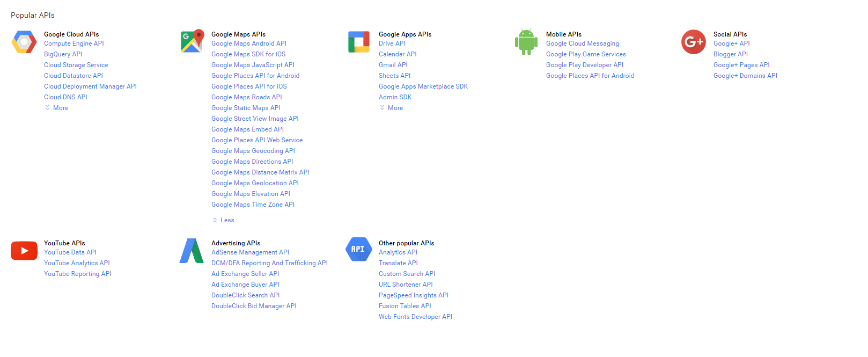Image resolution: width=868 pixels, height=357 pixels.
Task: Open Web Fonts Developer API link
Action: point(415,317)
